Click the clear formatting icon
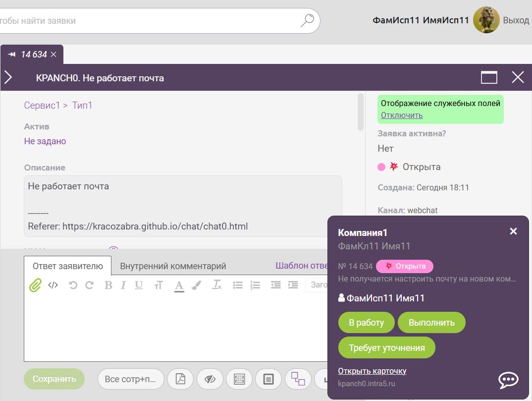The image size is (532, 401). 216,285
